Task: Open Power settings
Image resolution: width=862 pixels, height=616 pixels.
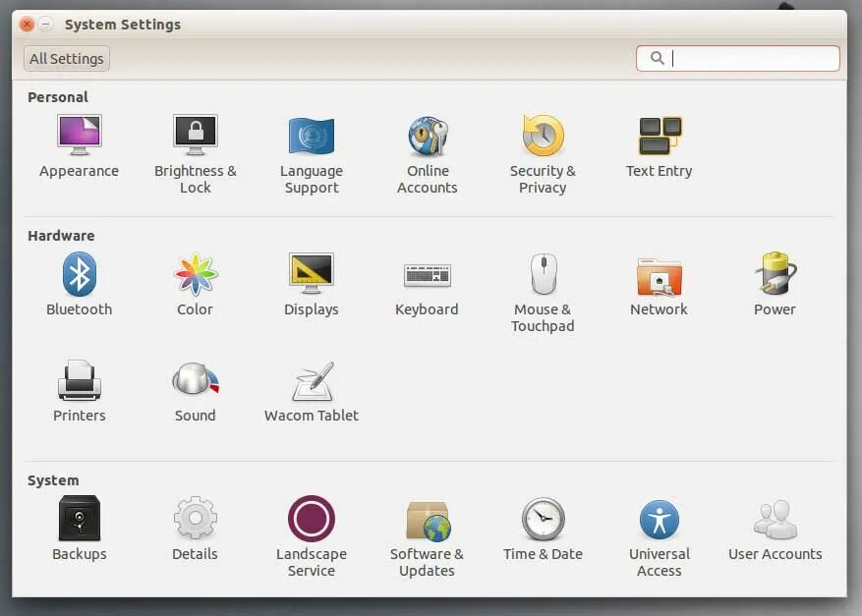Action: [775, 284]
